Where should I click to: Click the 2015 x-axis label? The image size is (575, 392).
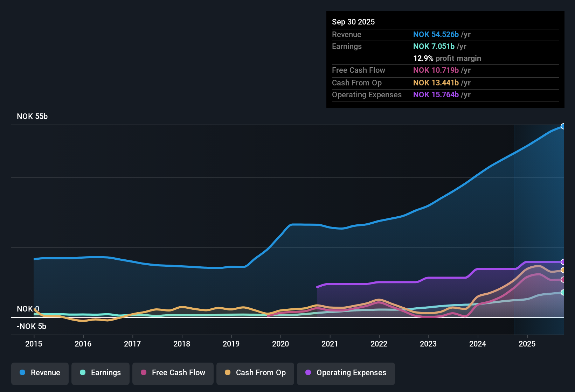click(x=34, y=344)
